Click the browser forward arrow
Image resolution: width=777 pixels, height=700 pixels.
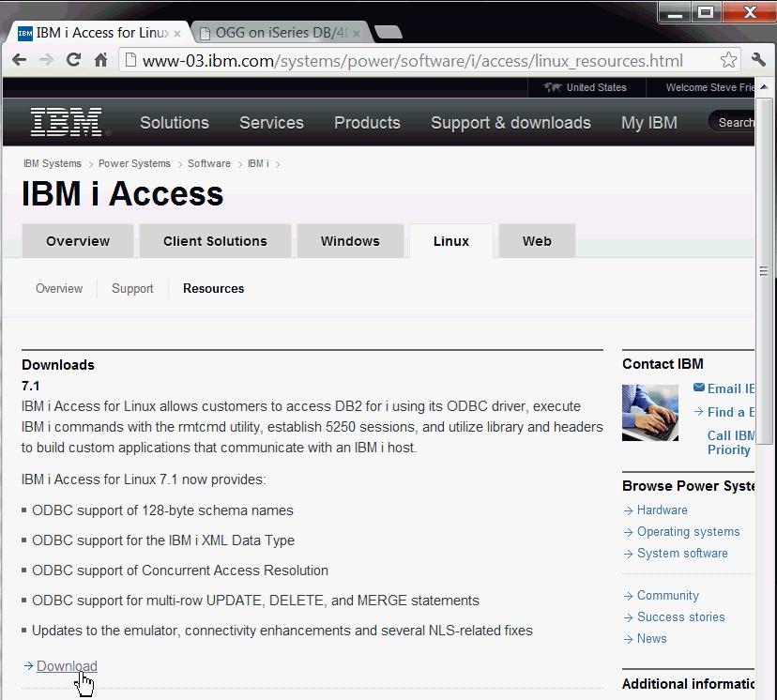pos(47,60)
